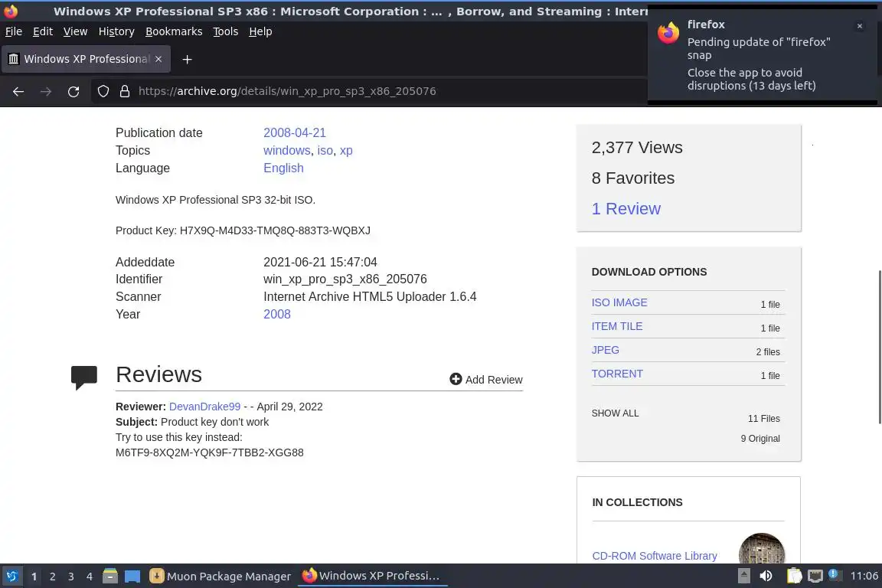Click the product key text H7X9Q-M4D33-TMQ8Q-883T3-WQBXJ

(x=275, y=230)
